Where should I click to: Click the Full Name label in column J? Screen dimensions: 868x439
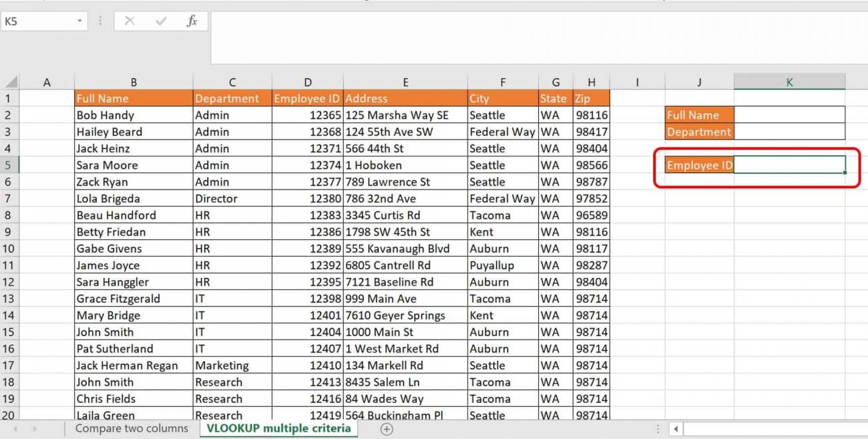[x=699, y=115]
